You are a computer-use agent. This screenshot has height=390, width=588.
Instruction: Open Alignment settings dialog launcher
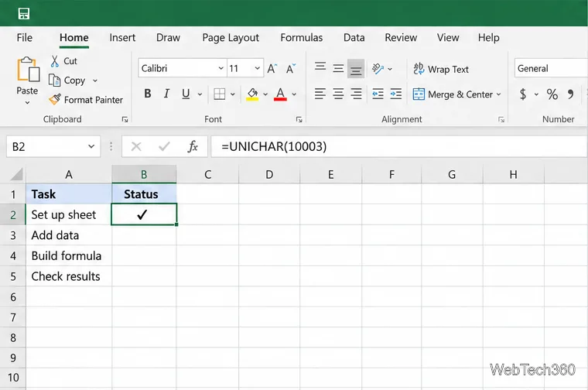coord(501,120)
